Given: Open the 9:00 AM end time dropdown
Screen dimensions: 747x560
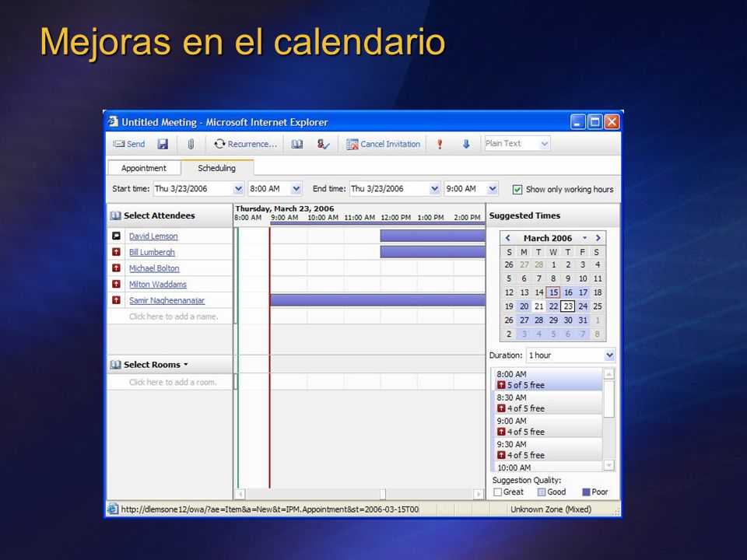Looking at the screenshot, I should pos(493,188).
